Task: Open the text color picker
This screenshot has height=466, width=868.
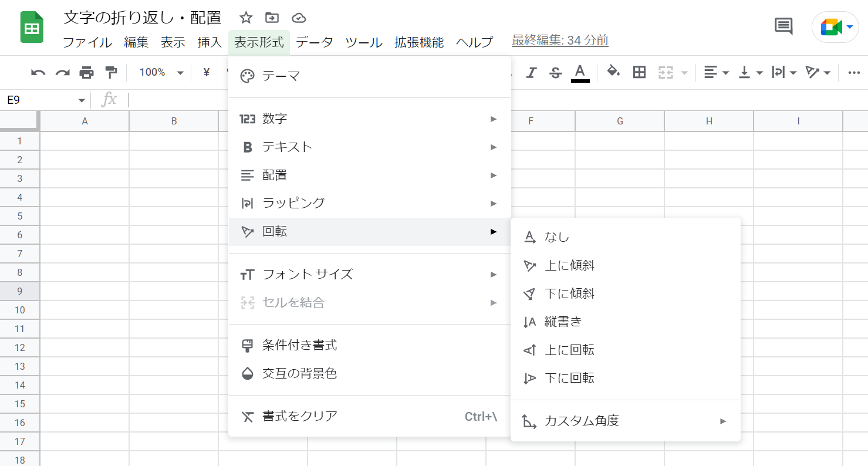Action: [579, 72]
